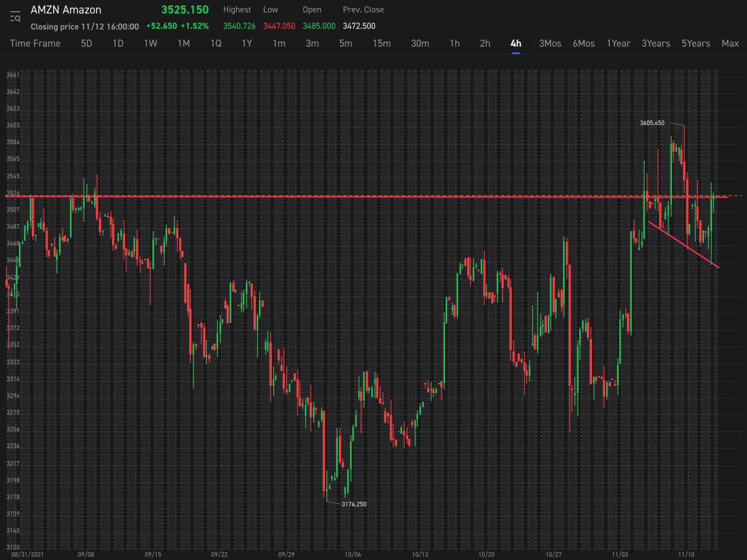747x560 pixels.
Task: Click the 10/06 date axis label
Action: point(353,554)
